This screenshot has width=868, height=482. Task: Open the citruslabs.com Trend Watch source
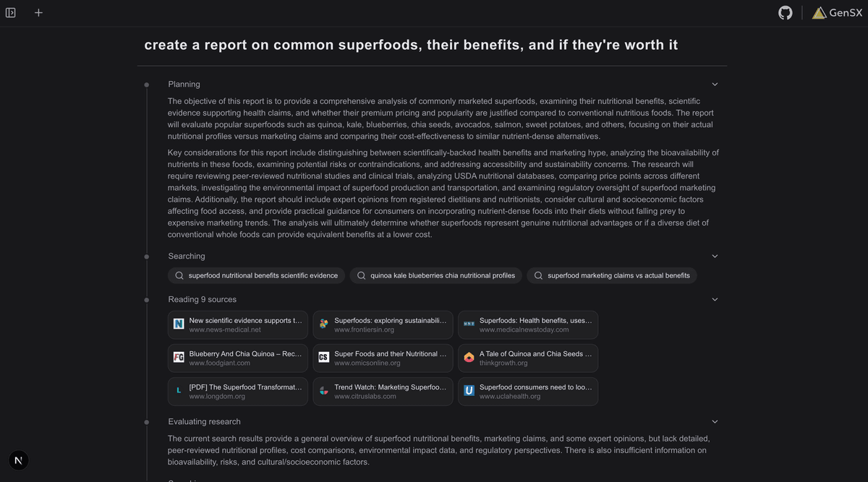coord(383,392)
